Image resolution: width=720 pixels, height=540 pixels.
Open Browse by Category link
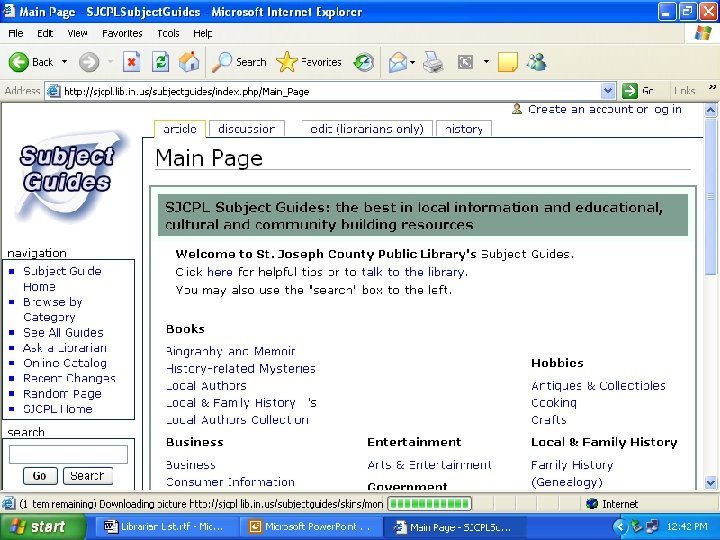pyautogui.click(x=52, y=309)
